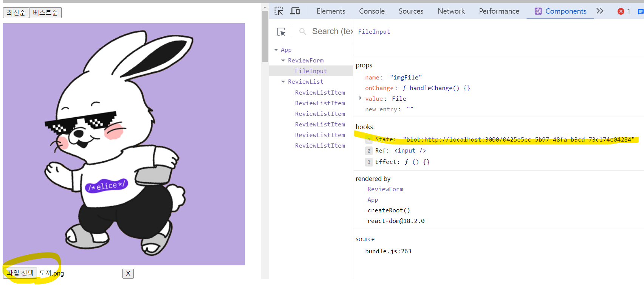Open the more tabs chevron
Viewport: 644px width, 285px height.
[x=600, y=11]
